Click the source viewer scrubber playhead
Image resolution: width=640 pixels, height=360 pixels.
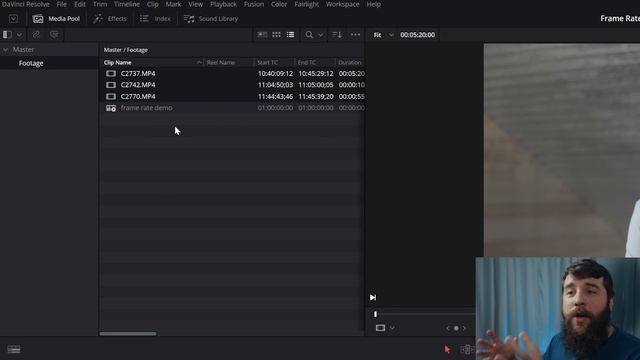click(376, 314)
